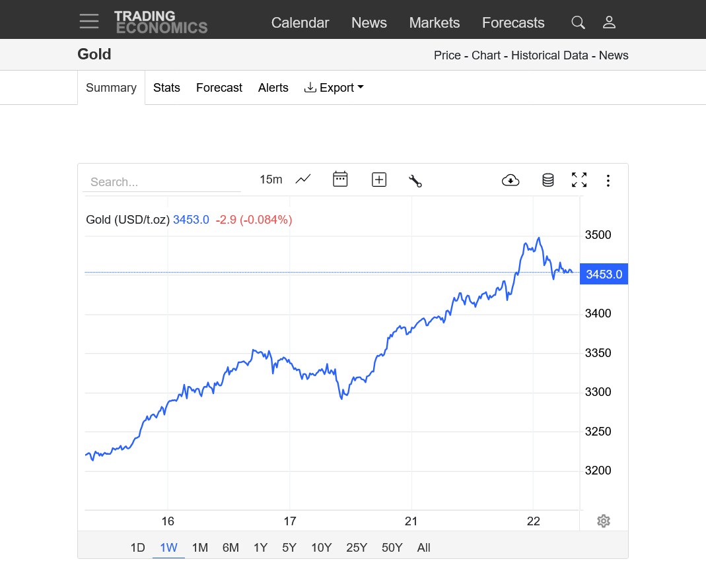The height and width of the screenshot is (588, 706).
Task: Select the 5Y time range
Action: (x=289, y=548)
